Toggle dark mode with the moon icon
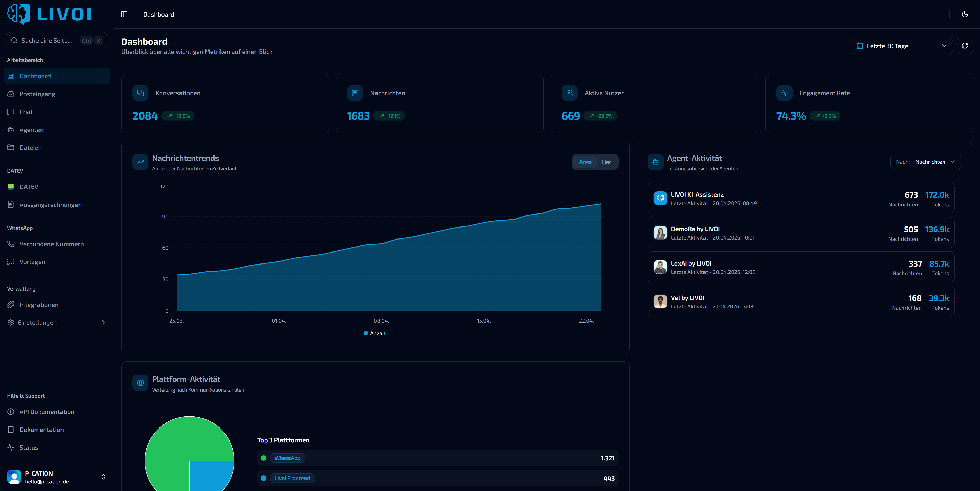 pos(965,14)
